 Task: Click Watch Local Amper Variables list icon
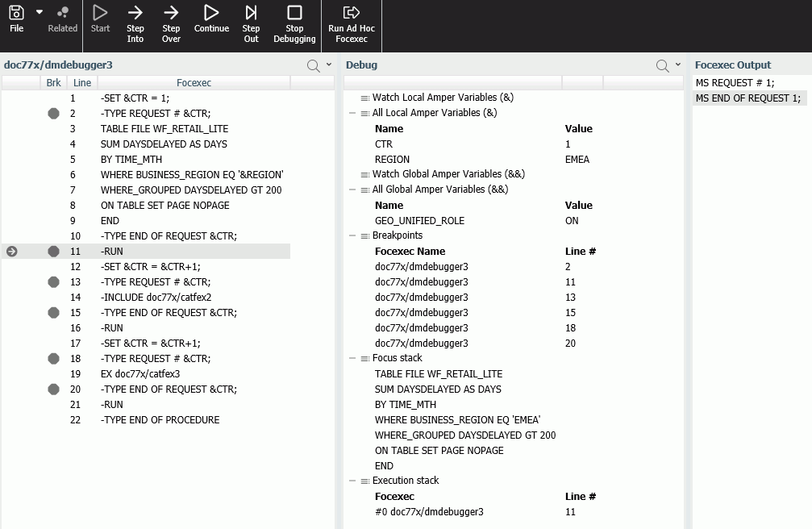point(365,98)
